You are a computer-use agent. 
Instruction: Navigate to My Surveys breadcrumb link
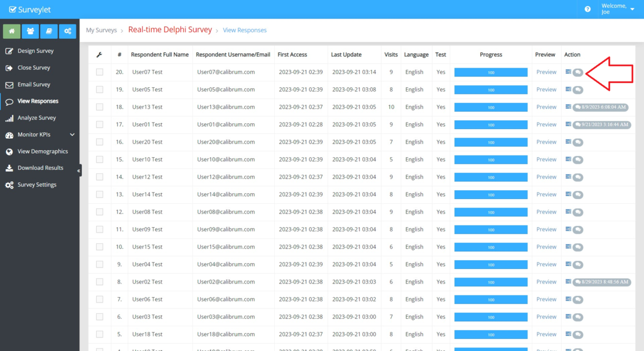[x=102, y=30]
